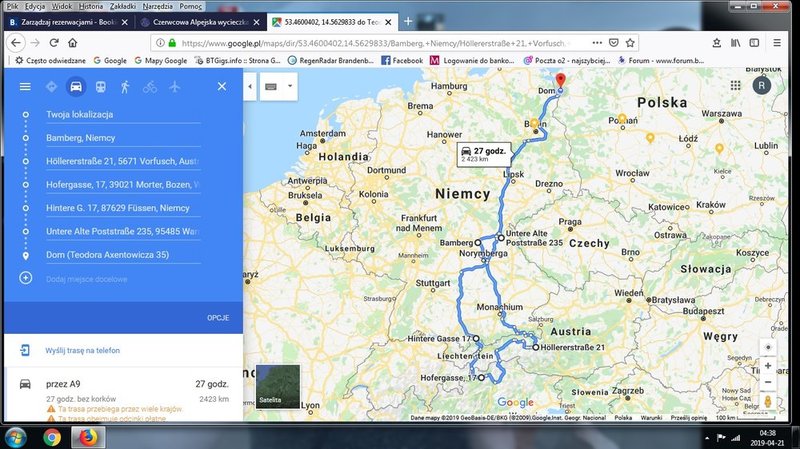This screenshot has height=449, width=800.
Task: Expand OPCJE route options
Action: coord(218,318)
